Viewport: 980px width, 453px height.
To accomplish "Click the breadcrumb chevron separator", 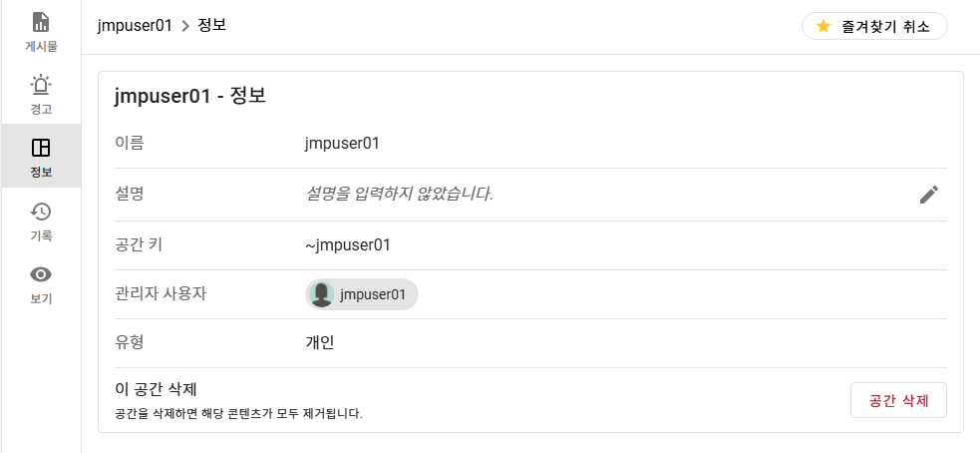I will (x=185, y=26).
